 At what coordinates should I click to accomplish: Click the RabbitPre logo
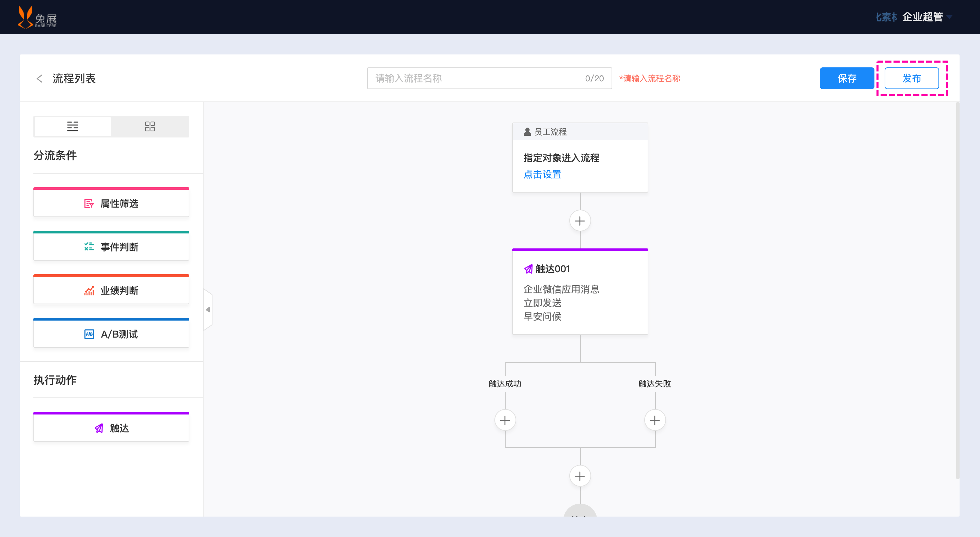coord(37,17)
